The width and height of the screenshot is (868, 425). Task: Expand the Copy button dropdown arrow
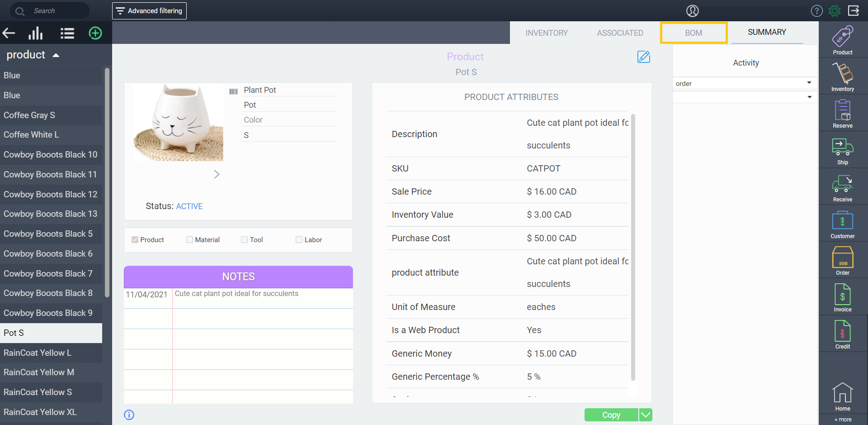tap(646, 415)
